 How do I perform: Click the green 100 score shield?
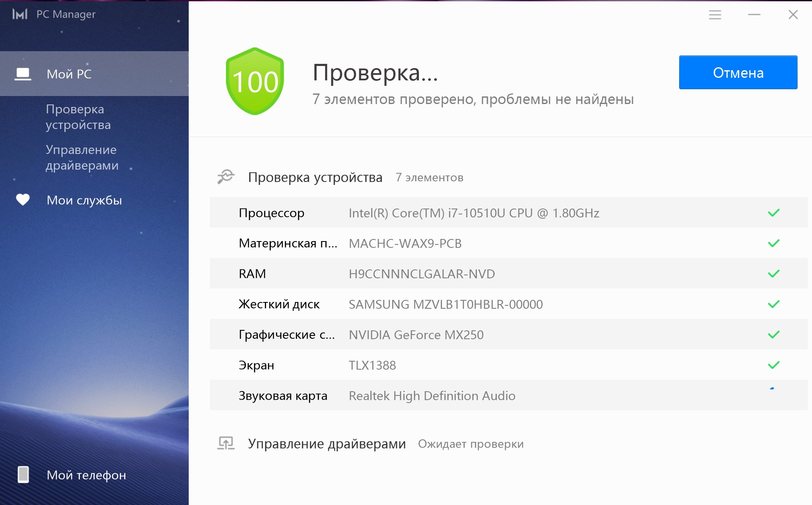(x=255, y=81)
